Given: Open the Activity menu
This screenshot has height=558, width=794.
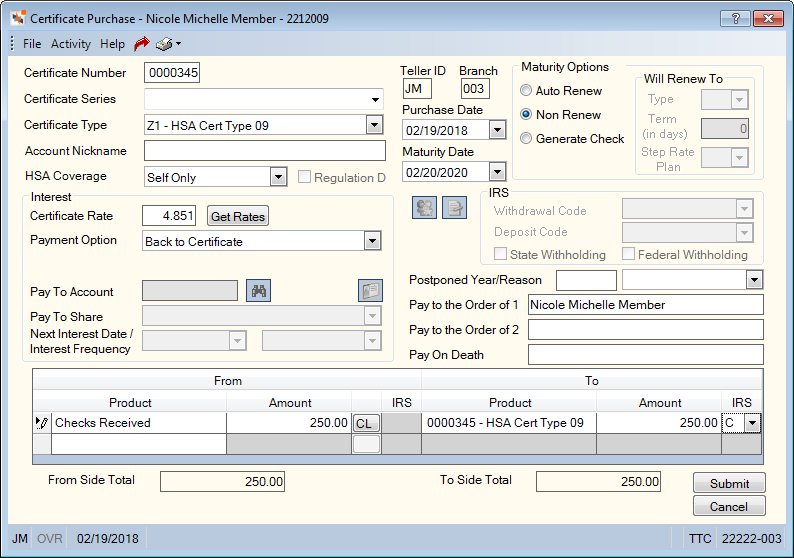Looking at the screenshot, I should 70,44.
